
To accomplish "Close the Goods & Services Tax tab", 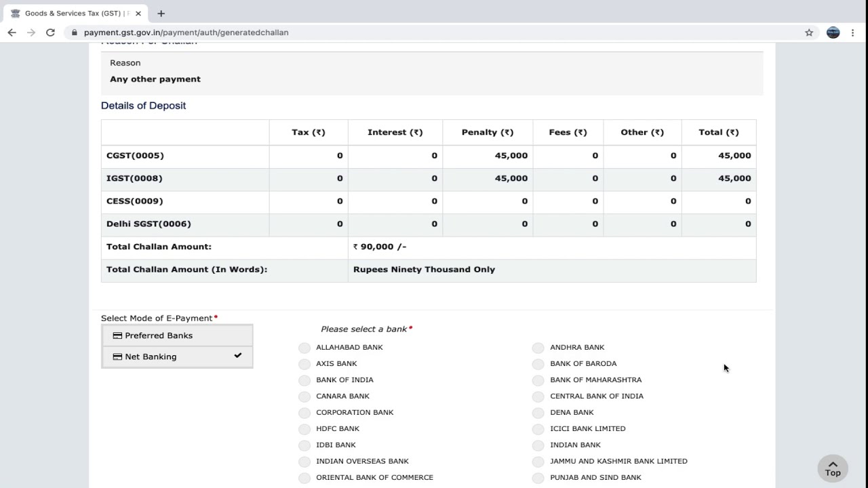I will click(138, 14).
